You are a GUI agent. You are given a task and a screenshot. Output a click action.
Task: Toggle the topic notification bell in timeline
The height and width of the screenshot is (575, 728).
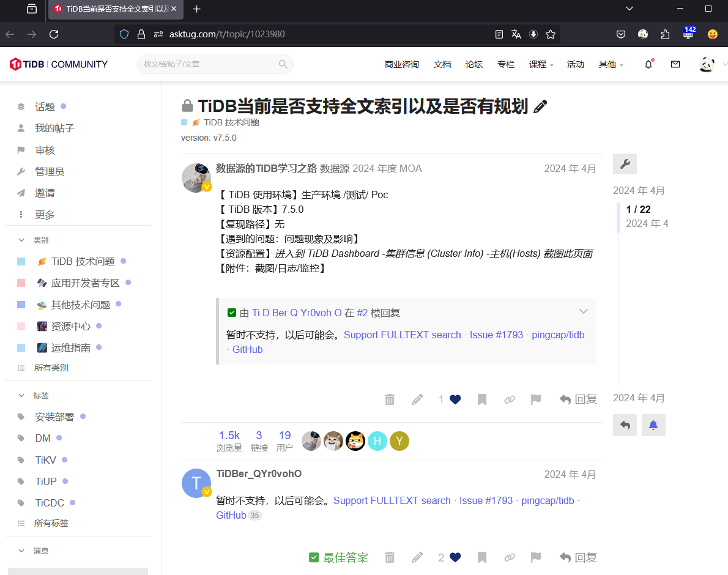[x=653, y=425]
